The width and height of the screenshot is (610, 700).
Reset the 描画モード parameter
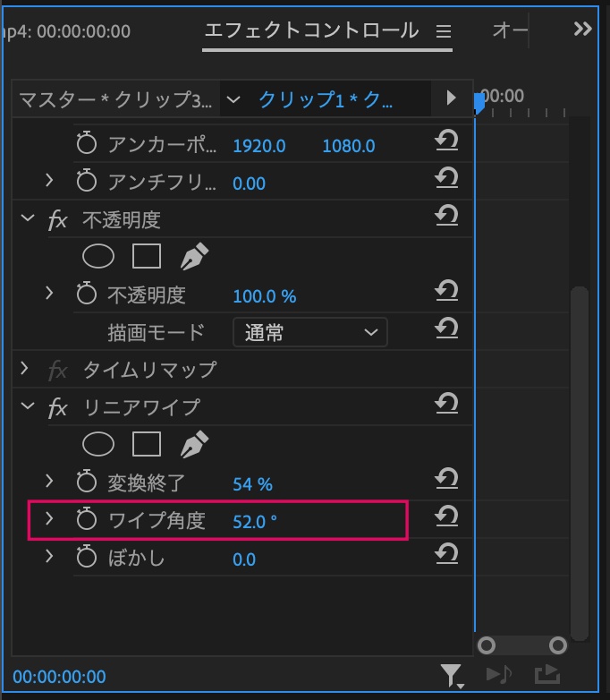pyautogui.click(x=446, y=329)
